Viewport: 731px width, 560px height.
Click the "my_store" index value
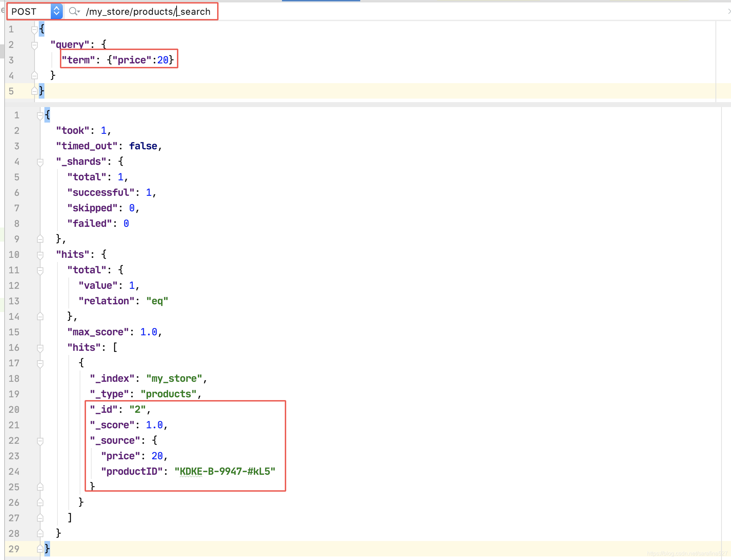174,378
